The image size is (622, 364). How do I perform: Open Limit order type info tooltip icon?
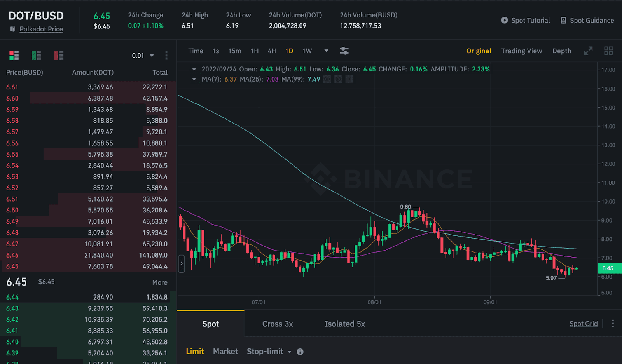click(300, 352)
